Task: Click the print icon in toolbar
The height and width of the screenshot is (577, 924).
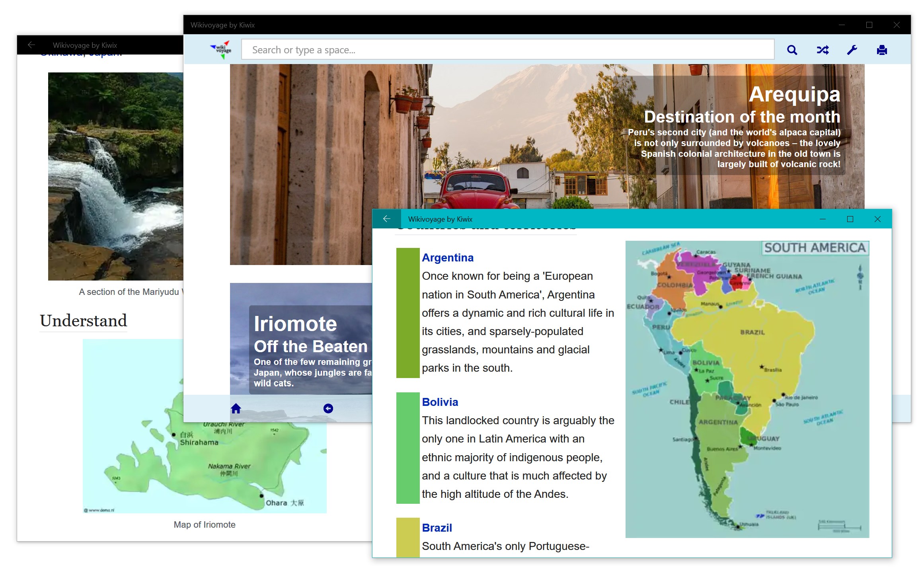Action: [x=881, y=50]
